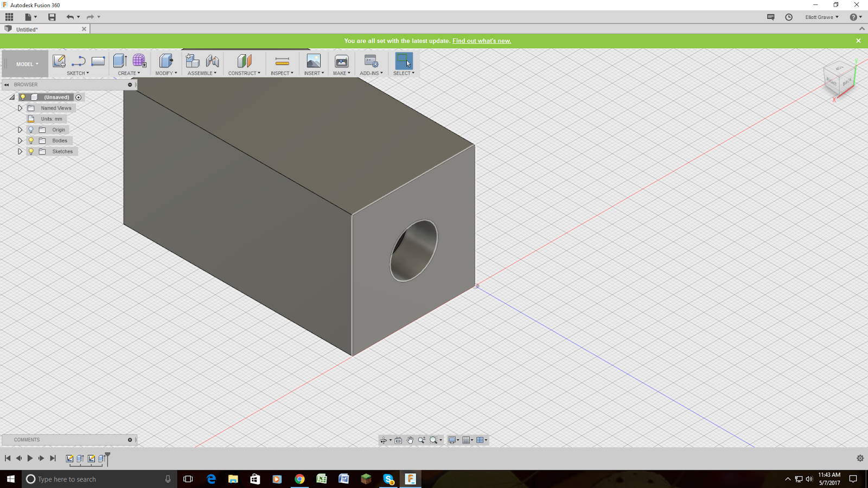Collapse the Browser panel arrows
This screenshot has width=868, height=488.
pos(7,85)
